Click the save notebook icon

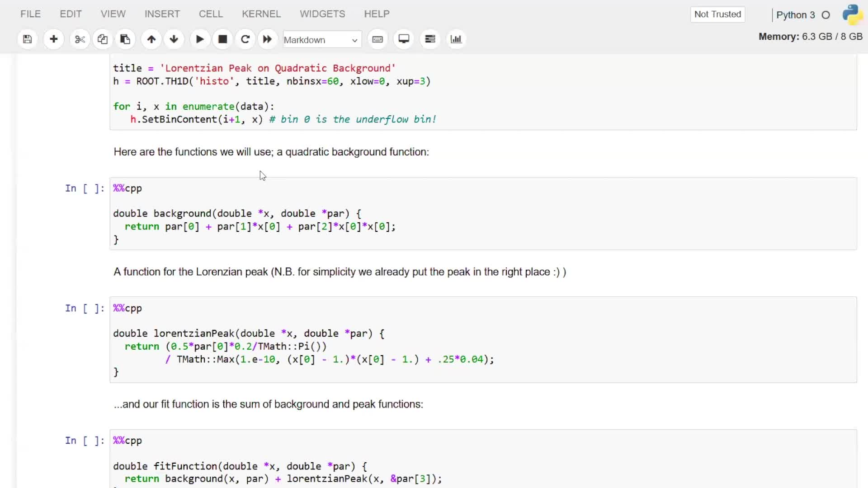tap(28, 39)
